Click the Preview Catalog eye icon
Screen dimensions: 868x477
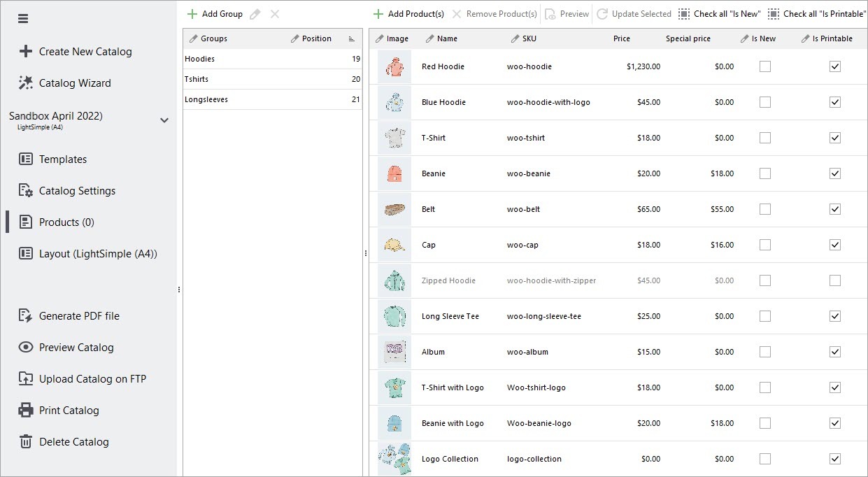(26, 348)
